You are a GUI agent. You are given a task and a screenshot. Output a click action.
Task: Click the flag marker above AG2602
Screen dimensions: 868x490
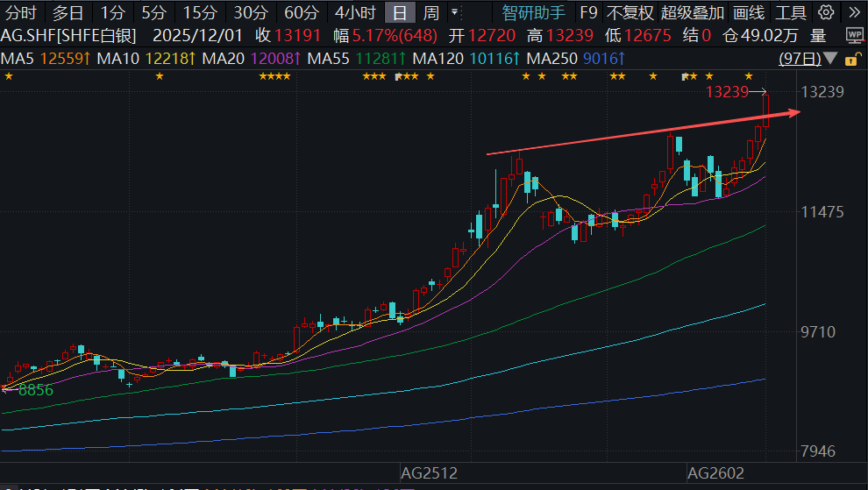coord(685,77)
